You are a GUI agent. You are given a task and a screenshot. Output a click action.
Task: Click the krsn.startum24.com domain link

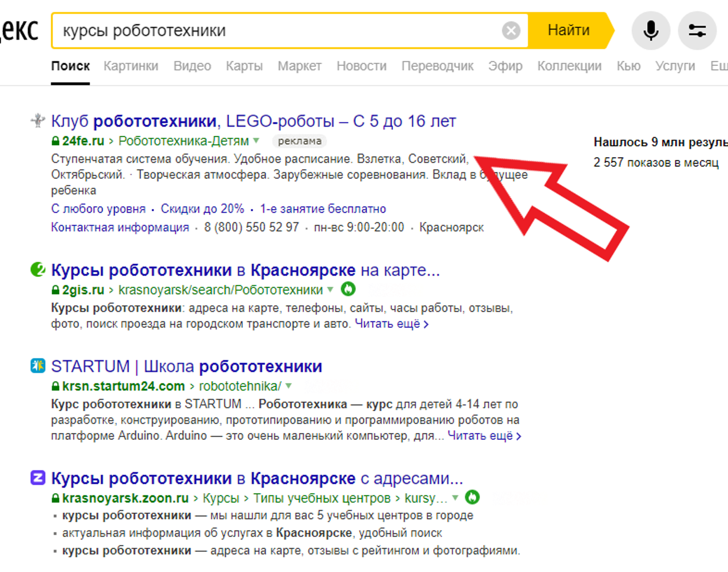123,386
